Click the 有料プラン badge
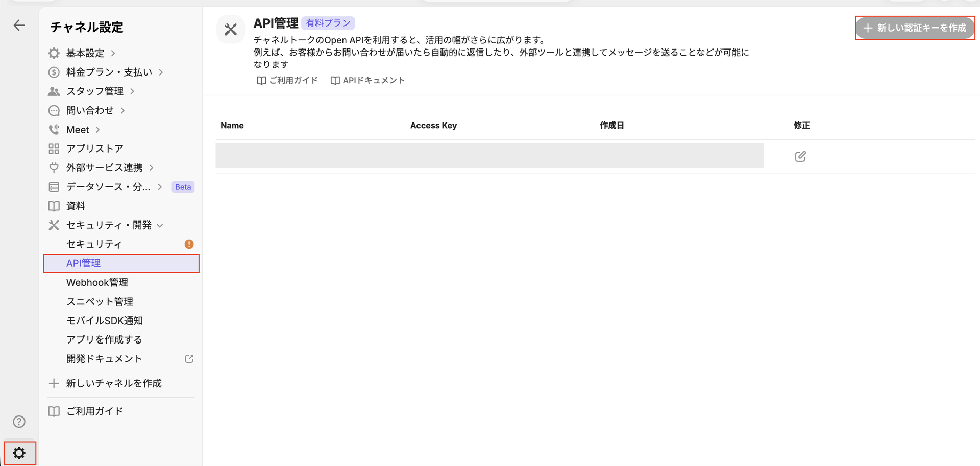Viewport: 980px width, 466px height. pyautogui.click(x=328, y=23)
